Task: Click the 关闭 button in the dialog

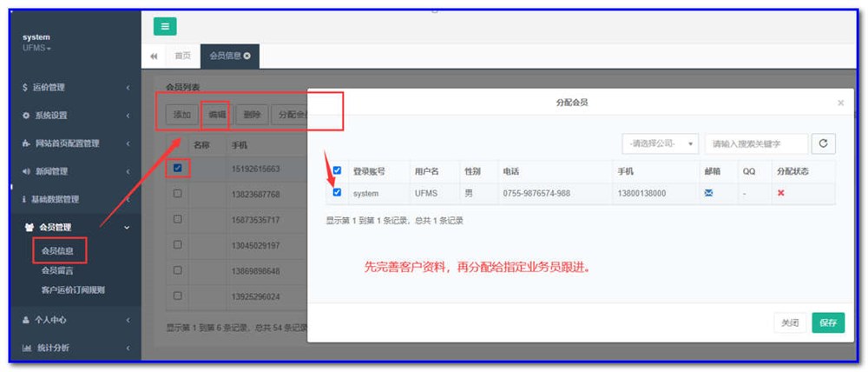Action: (x=790, y=322)
